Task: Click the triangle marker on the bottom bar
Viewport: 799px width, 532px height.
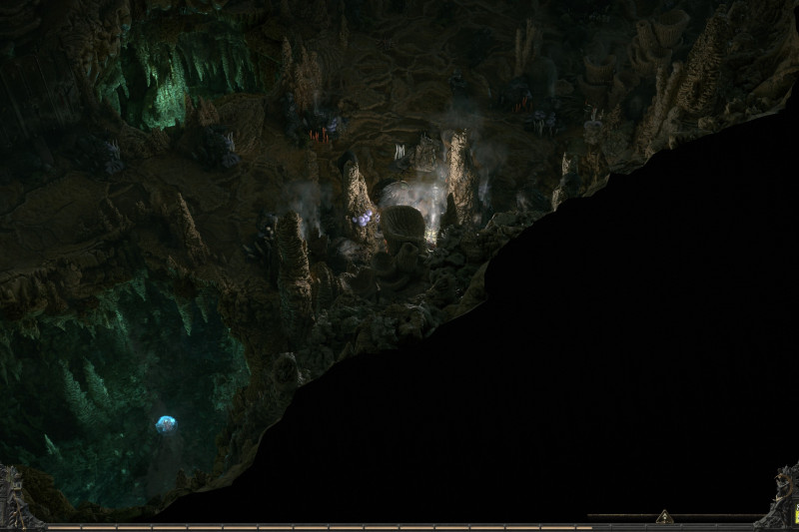Action: point(664,516)
